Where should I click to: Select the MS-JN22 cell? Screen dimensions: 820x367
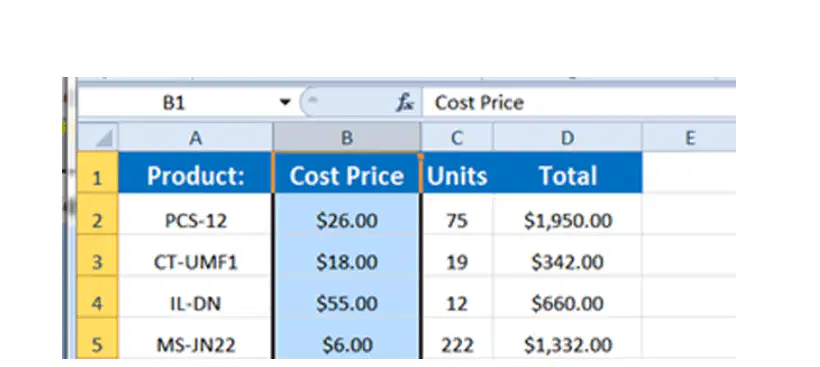click(196, 338)
